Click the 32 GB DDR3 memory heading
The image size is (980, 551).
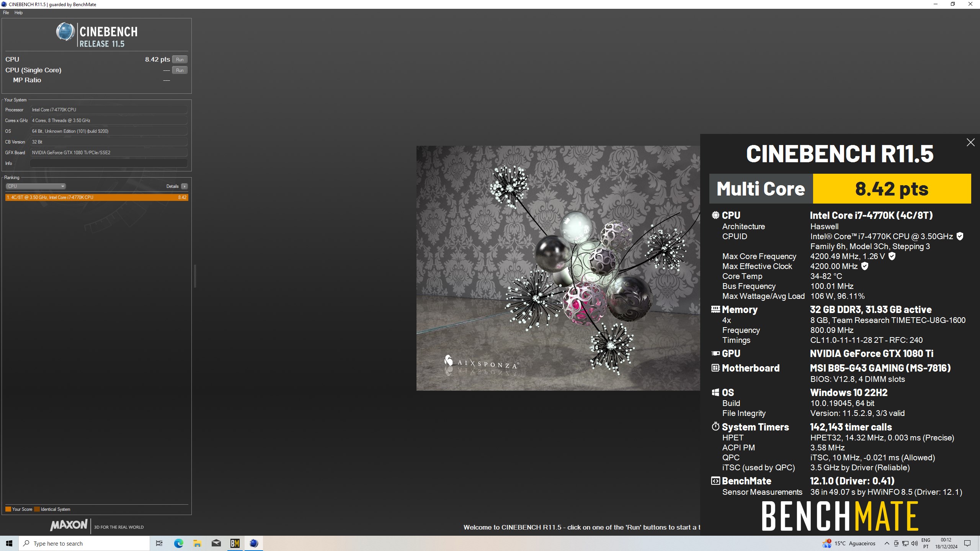point(871,309)
